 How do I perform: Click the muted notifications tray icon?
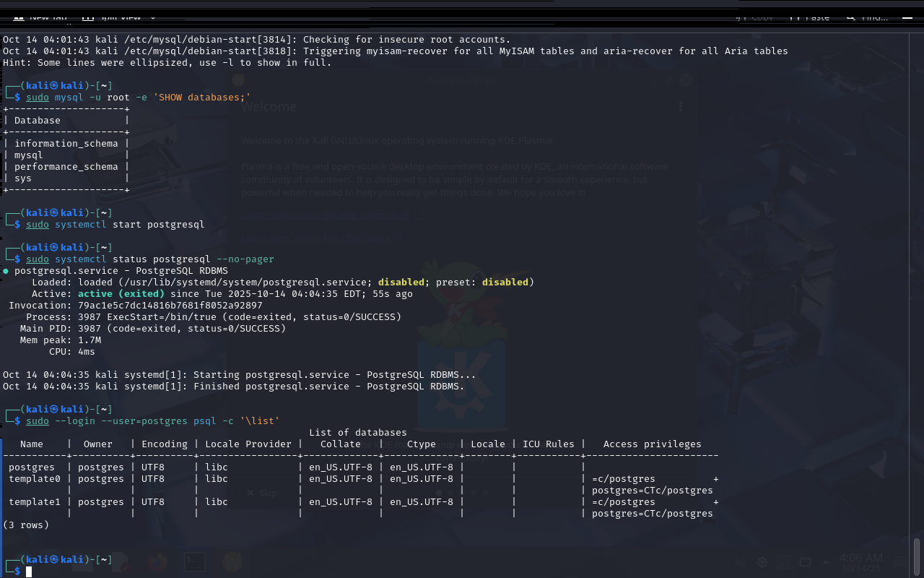tap(741, 563)
